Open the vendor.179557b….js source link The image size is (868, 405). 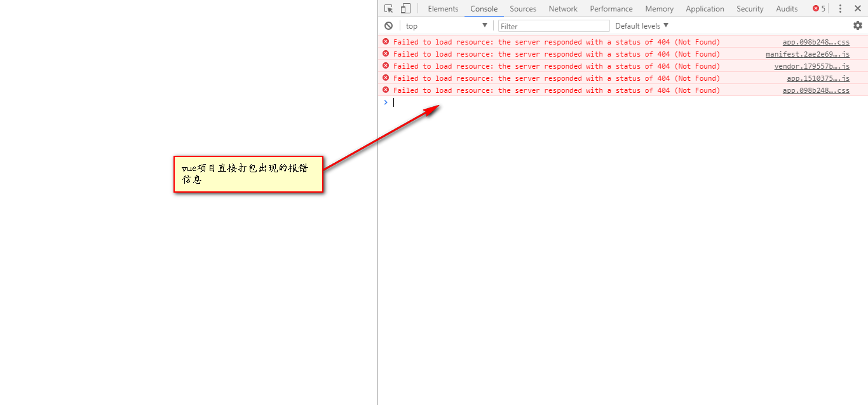point(811,66)
